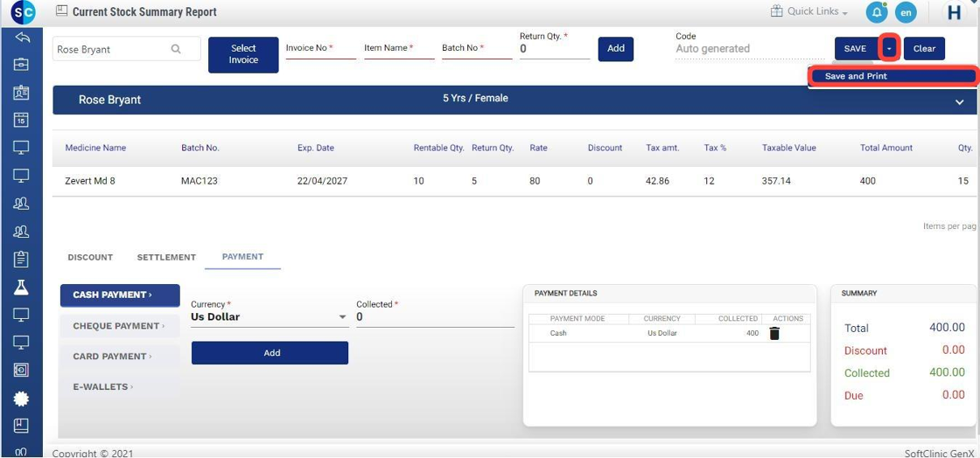Choose Save and Print from menu
Viewport: 980px width, 458px height.
pos(891,76)
